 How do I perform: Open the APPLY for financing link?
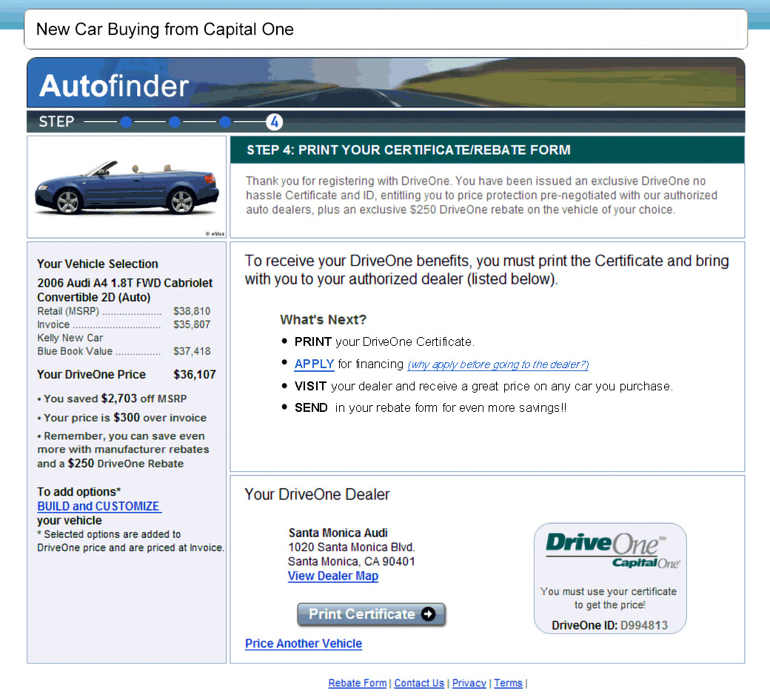coord(314,364)
